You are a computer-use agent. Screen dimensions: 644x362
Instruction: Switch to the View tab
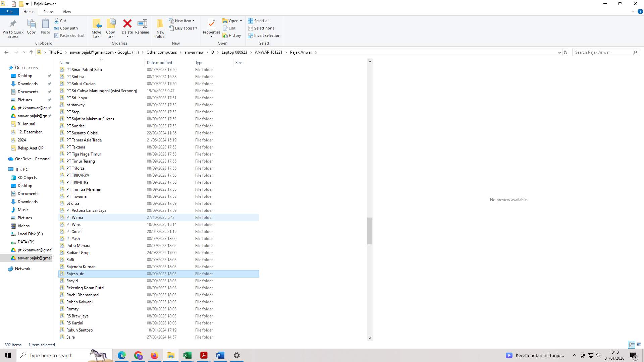pos(67,11)
